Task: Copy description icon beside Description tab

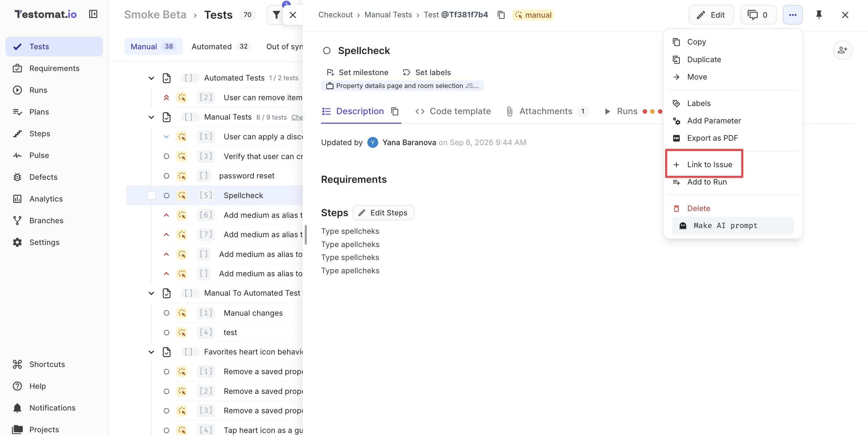Action: [395, 111]
